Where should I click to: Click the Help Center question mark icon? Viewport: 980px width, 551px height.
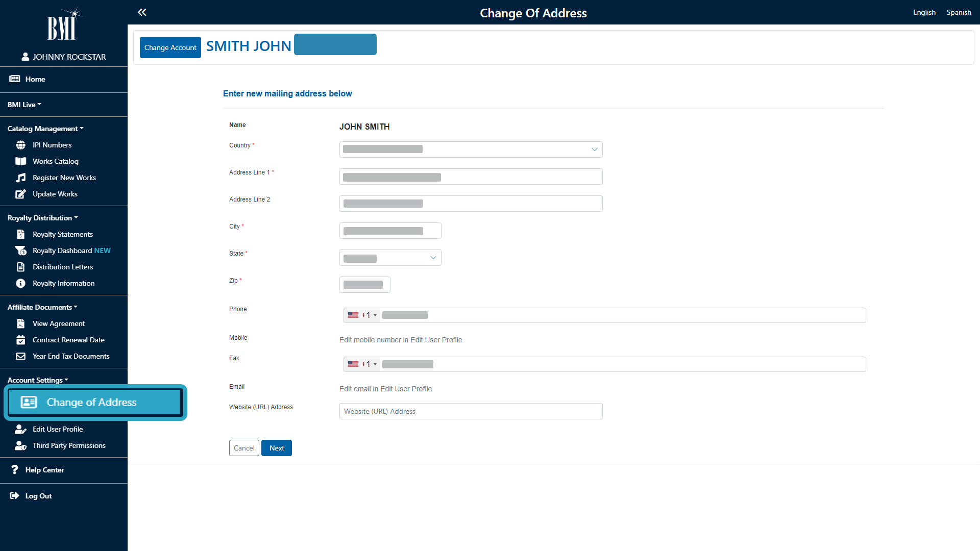pyautogui.click(x=15, y=470)
